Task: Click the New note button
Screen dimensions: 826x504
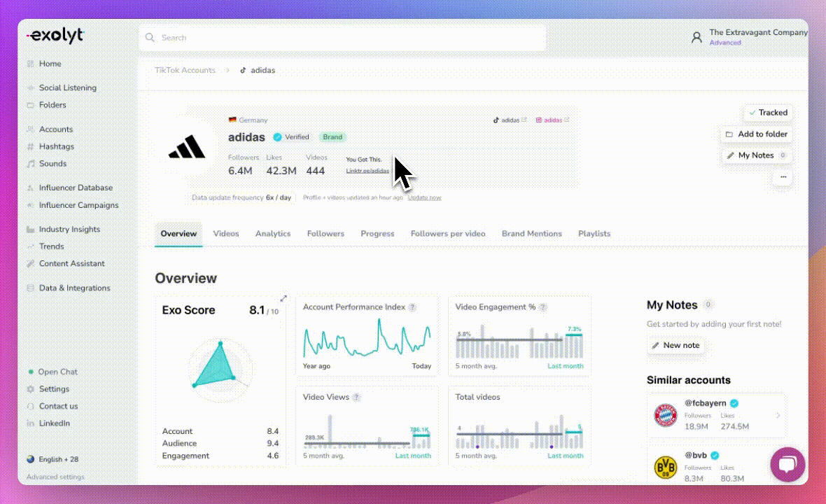Action: pos(676,346)
